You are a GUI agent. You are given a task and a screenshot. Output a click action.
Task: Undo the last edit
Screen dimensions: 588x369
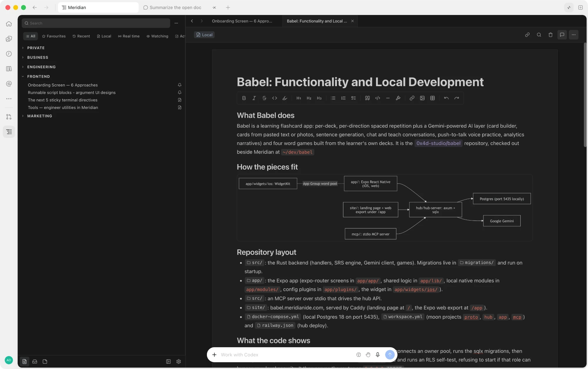point(446,98)
